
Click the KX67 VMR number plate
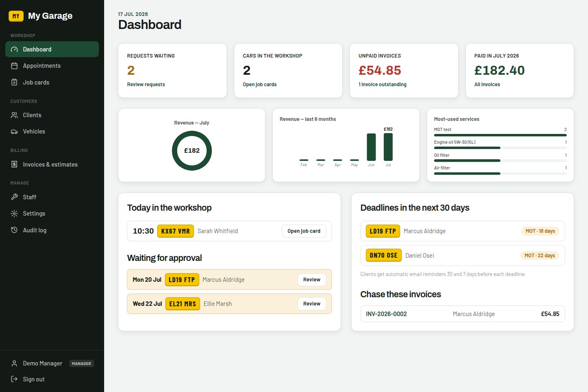point(175,231)
